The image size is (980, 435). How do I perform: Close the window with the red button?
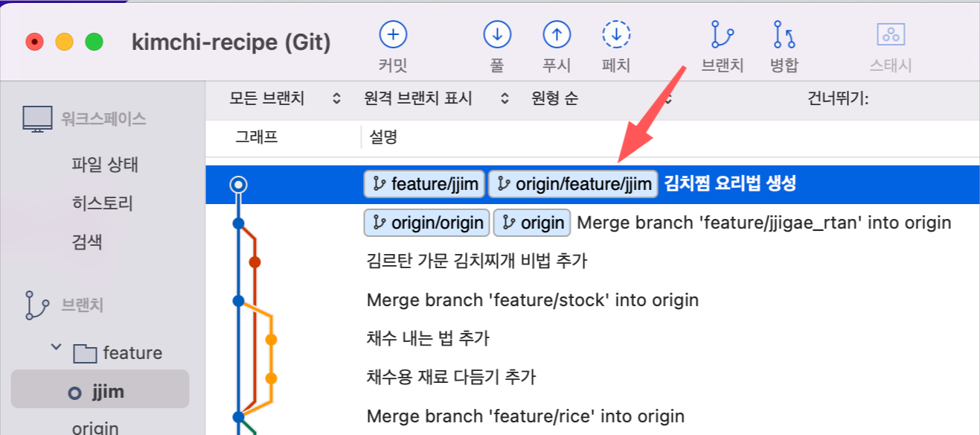pyautogui.click(x=34, y=42)
